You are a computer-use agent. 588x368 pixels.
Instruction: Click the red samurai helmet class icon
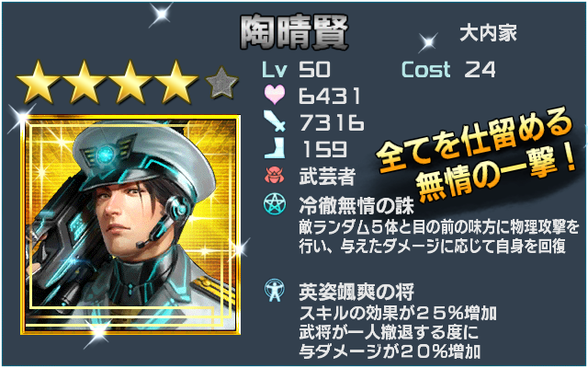point(275,176)
